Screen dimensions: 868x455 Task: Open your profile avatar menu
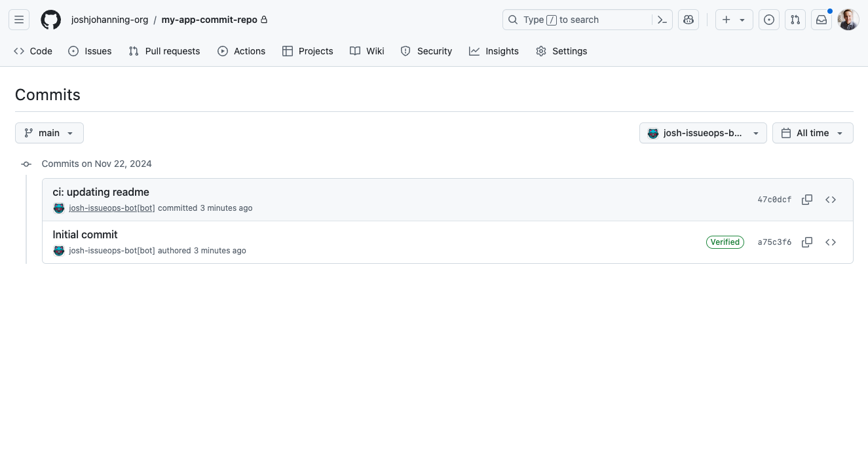[x=848, y=20]
